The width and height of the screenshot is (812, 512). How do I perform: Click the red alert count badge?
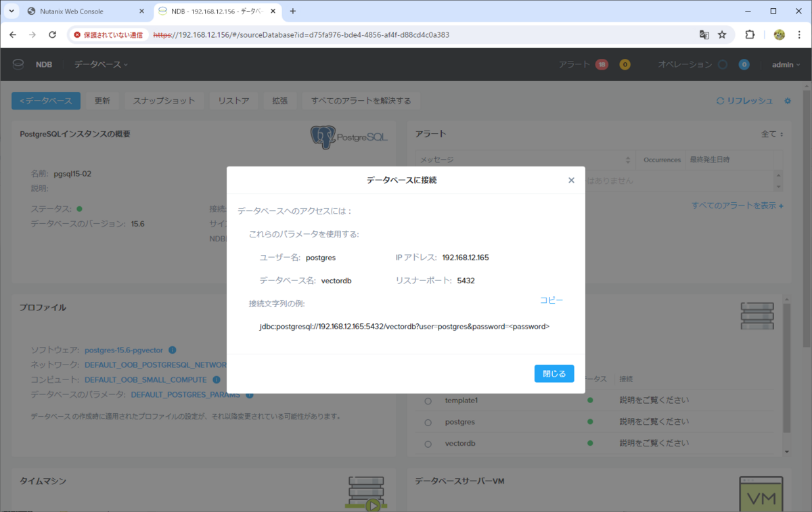pos(602,64)
